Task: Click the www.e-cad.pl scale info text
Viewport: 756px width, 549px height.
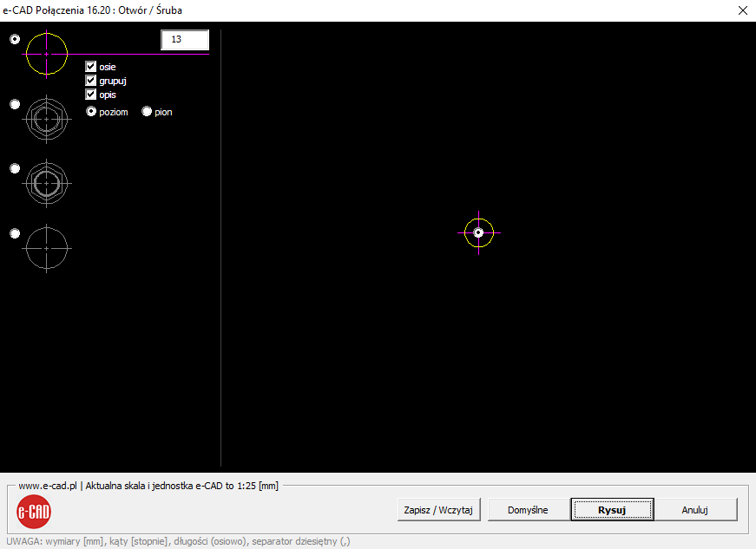Action: [148, 486]
